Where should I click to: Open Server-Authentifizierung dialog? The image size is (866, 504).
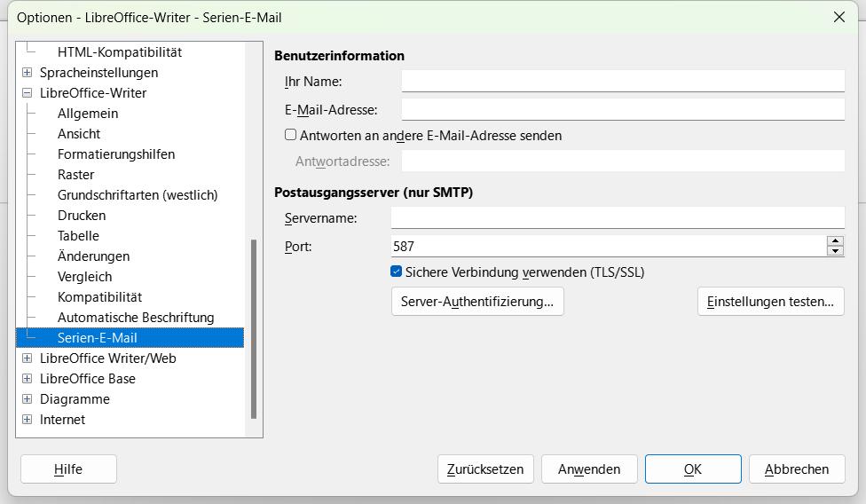pyautogui.click(x=477, y=302)
